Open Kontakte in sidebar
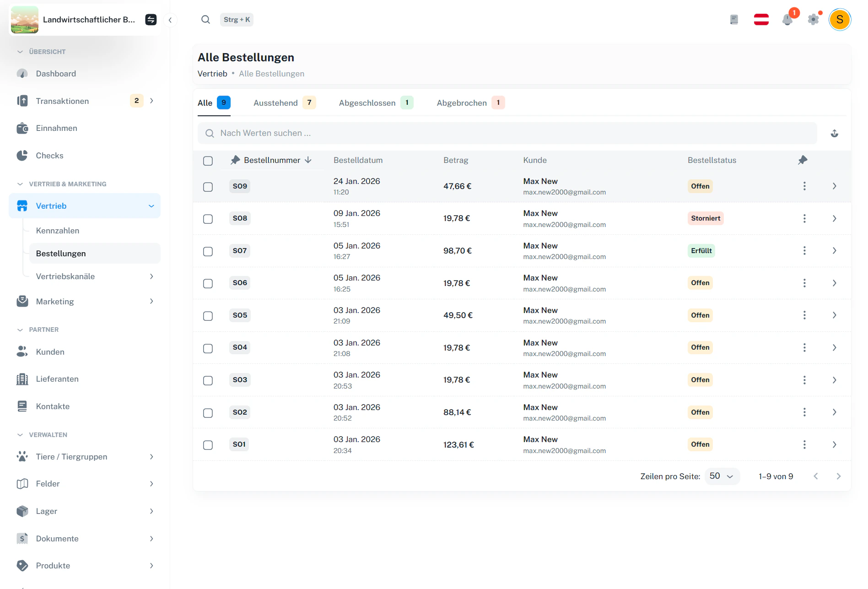This screenshot has height=589, width=868. 85,406
